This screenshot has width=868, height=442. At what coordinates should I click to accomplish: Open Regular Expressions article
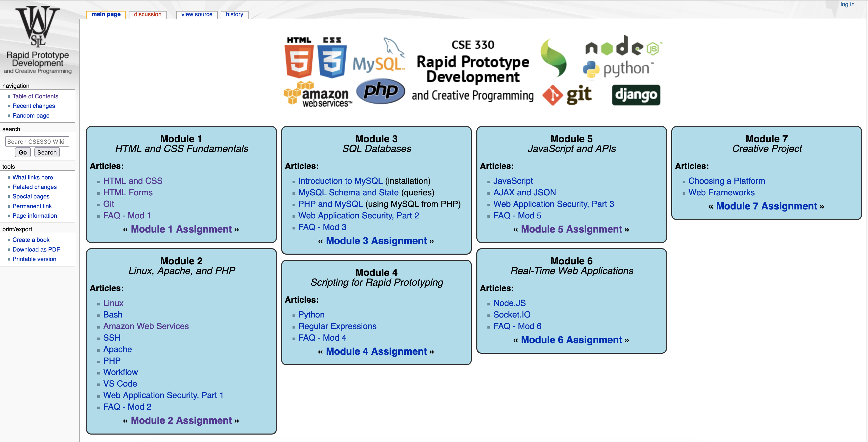click(x=337, y=326)
